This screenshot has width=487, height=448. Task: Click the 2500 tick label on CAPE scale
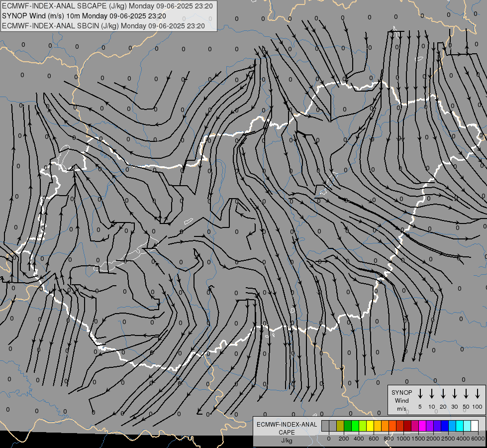[x=448, y=439]
